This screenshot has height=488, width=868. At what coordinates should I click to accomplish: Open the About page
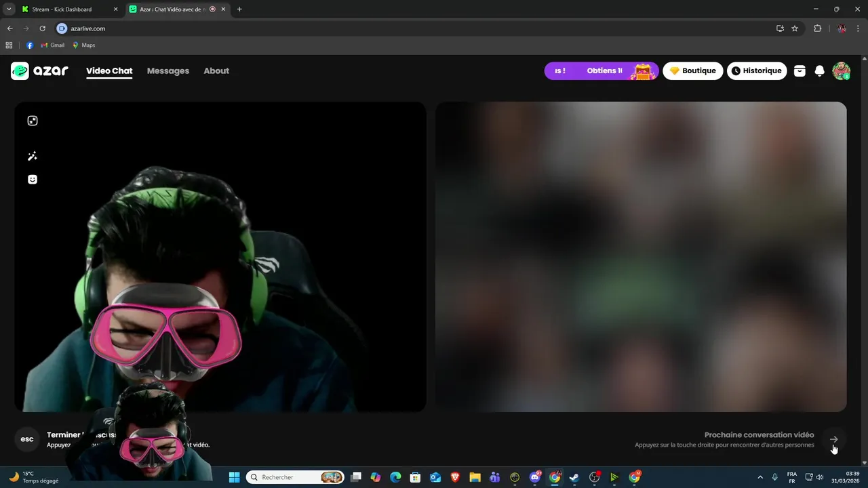point(216,70)
